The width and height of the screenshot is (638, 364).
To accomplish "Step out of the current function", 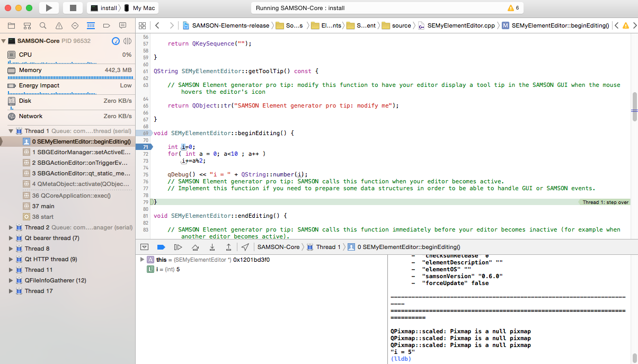I will pyautogui.click(x=228, y=247).
